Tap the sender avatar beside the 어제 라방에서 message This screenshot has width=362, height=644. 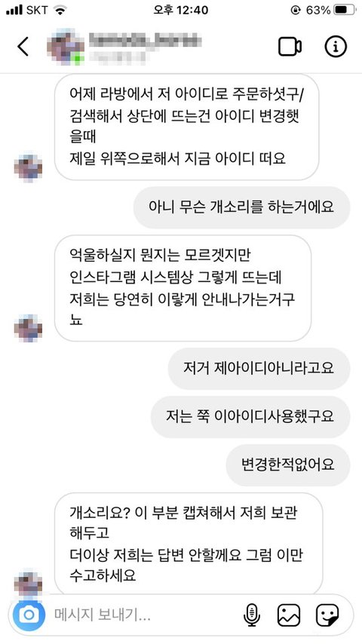click(28, 167)
